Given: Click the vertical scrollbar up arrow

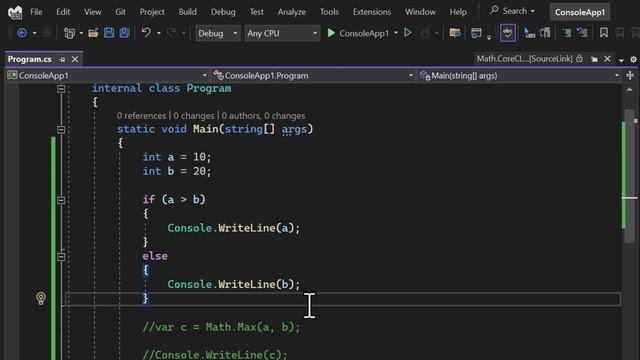Looking at the screenshot, I should (x=629, y=89).
